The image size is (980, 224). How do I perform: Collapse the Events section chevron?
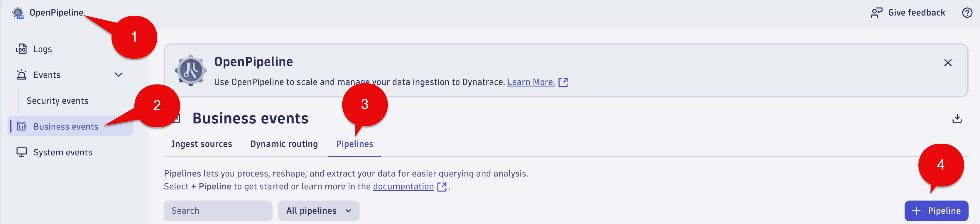118,75
